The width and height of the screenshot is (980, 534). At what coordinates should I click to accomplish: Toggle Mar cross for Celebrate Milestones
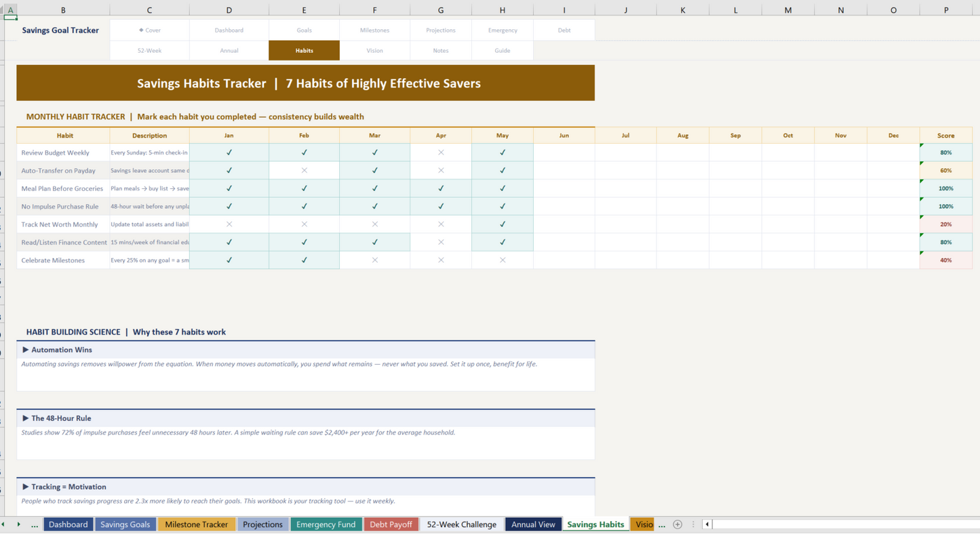[374, 260]
